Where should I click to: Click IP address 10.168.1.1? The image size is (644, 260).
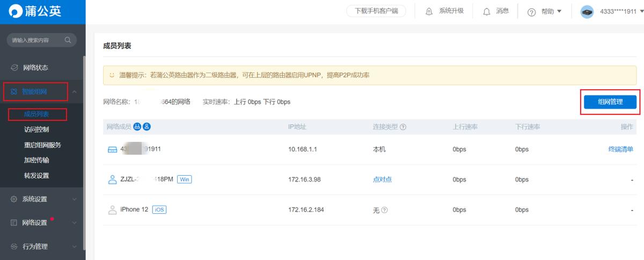[x=303, y=149]
